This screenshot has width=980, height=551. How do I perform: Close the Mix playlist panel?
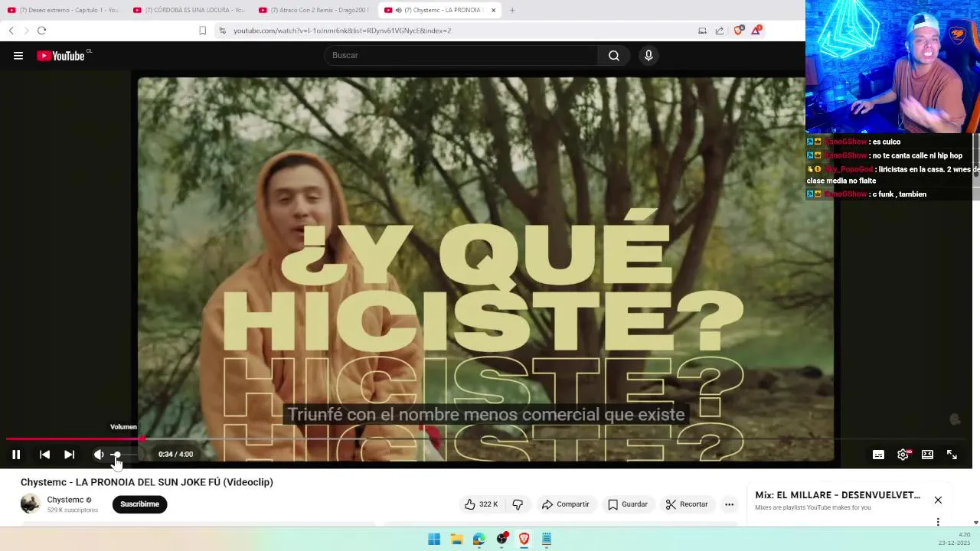[x=938, y=500]
